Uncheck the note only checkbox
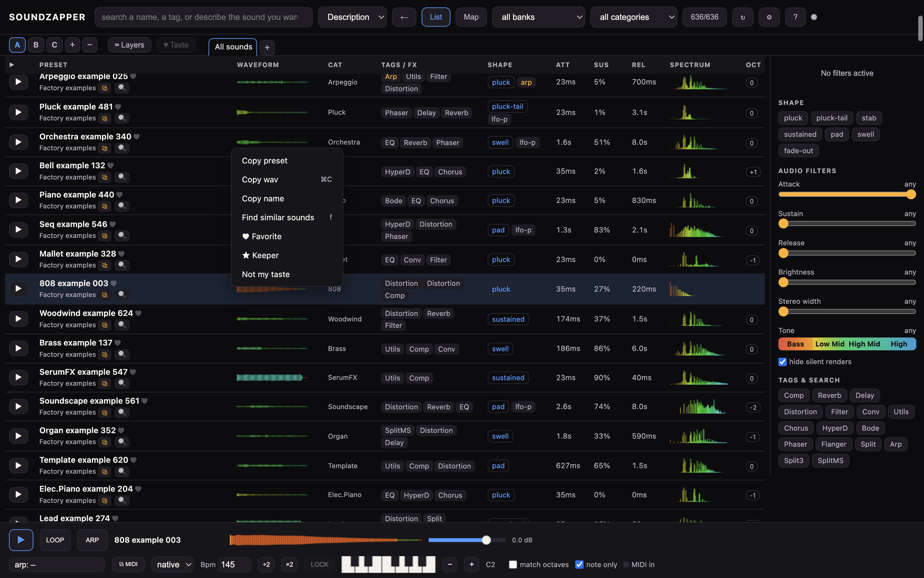Viewport: 924px width, 578px height. pos(579,565)
